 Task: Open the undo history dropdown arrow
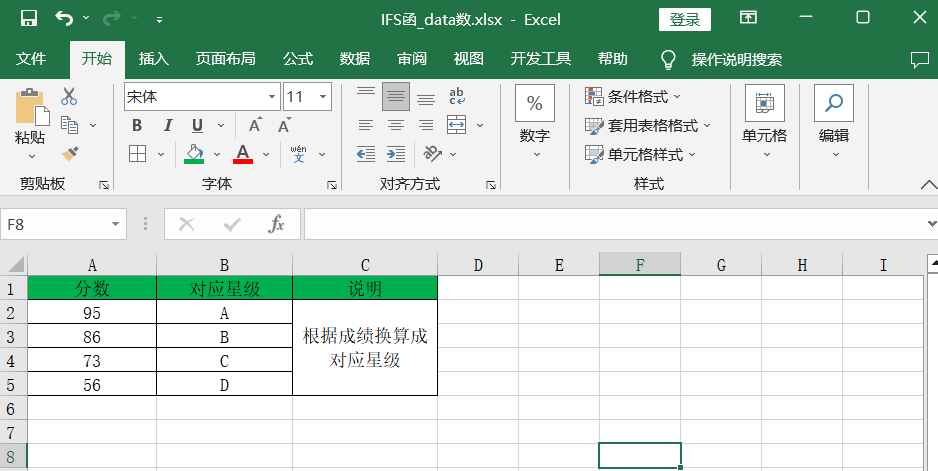coord(86,19)
